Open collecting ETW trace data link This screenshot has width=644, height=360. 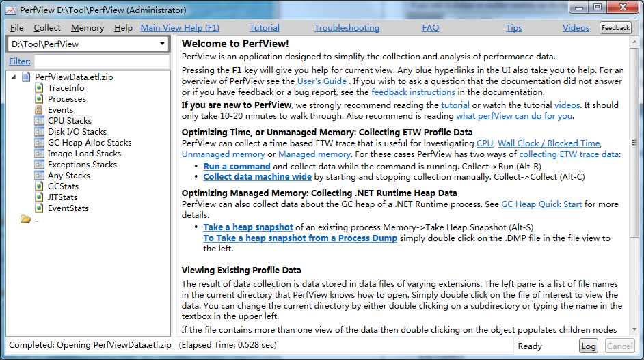569,154
